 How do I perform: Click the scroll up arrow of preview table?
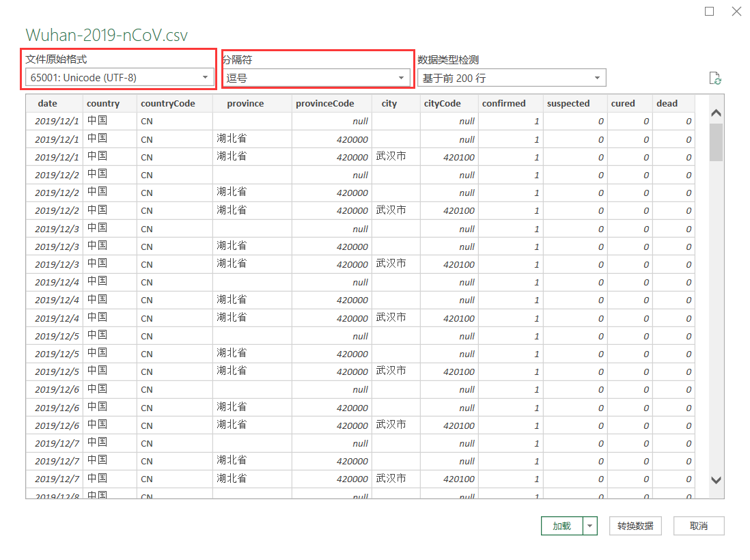(x=716, y=113)
